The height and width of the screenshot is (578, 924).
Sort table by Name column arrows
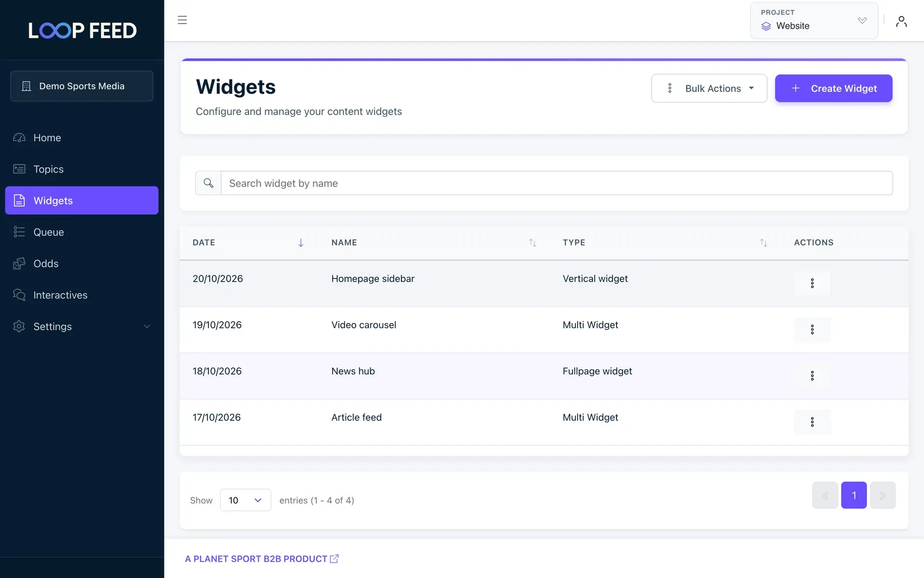click(x=532, y=243)
